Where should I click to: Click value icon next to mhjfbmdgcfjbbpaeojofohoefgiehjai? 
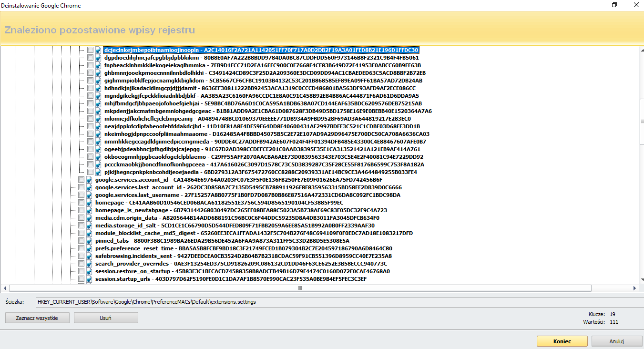coord(98,103)
